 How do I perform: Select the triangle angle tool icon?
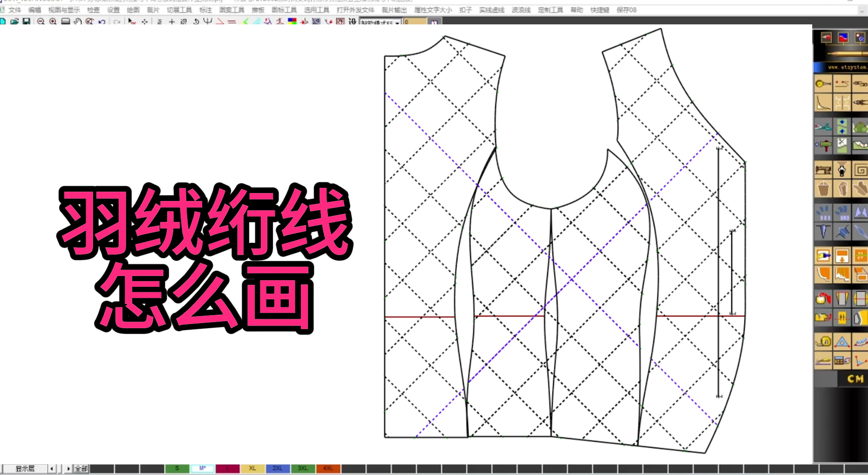(x=842, y=341)
